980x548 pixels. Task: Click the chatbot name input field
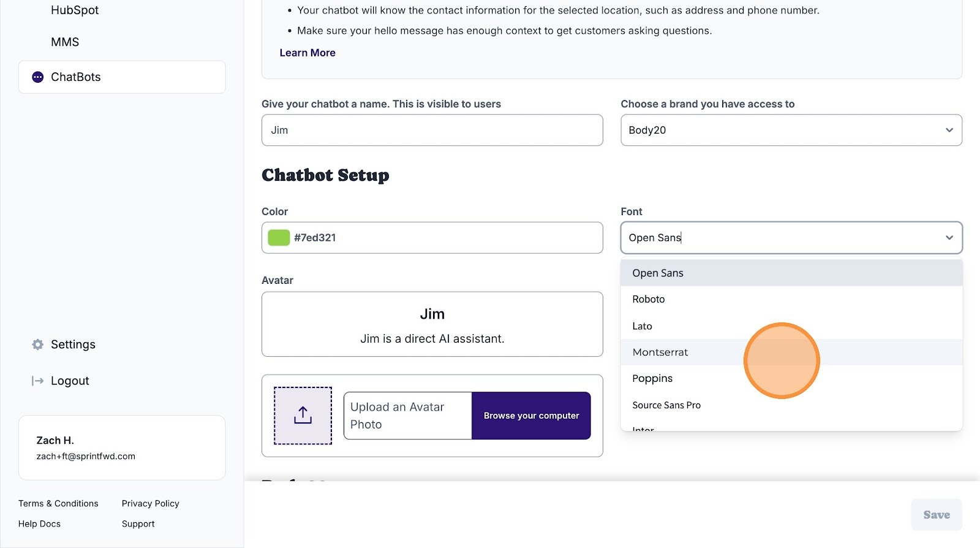[432, 130]
